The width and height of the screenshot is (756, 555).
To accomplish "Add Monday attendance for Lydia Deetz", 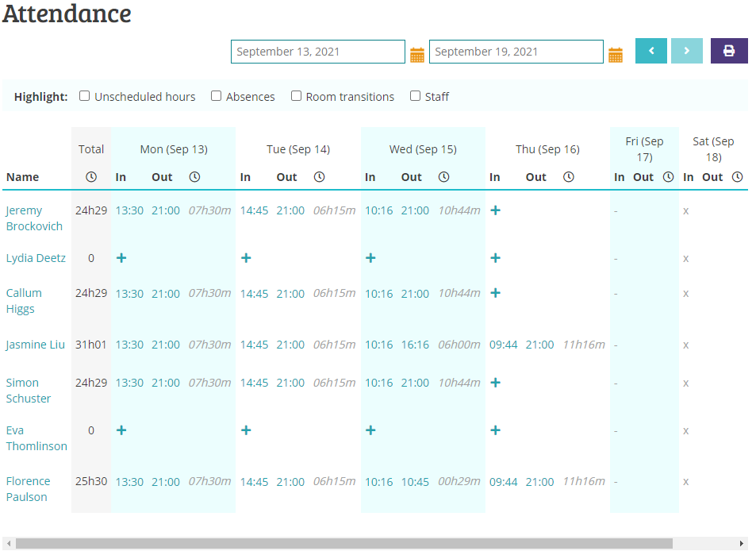I will pos(121,258).
